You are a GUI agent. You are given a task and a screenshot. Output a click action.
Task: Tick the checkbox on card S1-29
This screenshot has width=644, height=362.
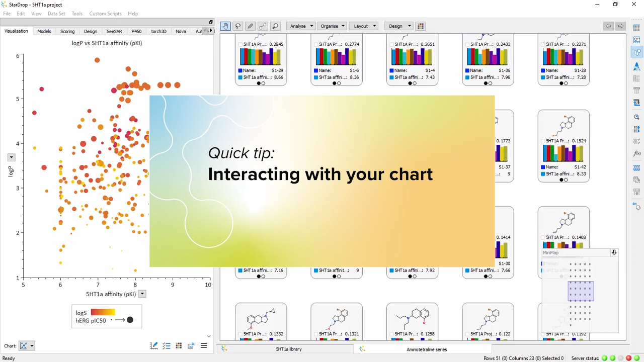pyautogui.click(x=240, y=45)
